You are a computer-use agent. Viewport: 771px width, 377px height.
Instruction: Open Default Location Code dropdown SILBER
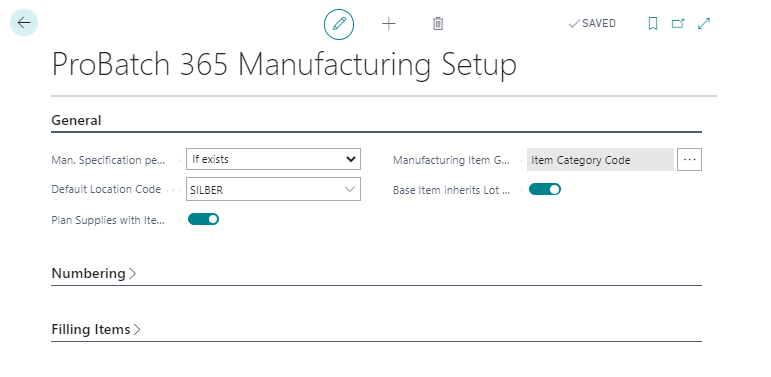pyautogui.click(x=273, y=189)
